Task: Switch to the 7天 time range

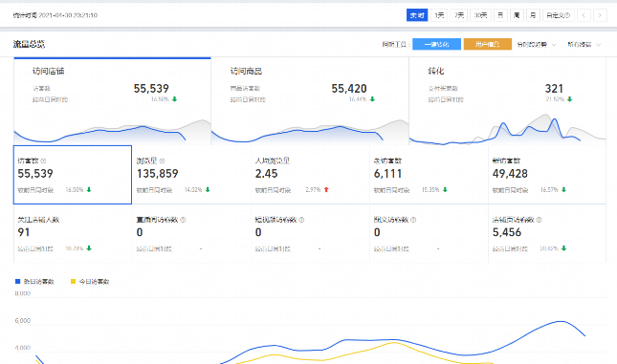Action: point(459,15)
